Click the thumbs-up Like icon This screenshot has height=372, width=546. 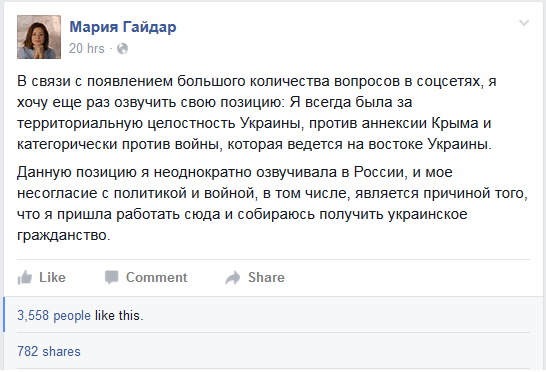[24, 278]
